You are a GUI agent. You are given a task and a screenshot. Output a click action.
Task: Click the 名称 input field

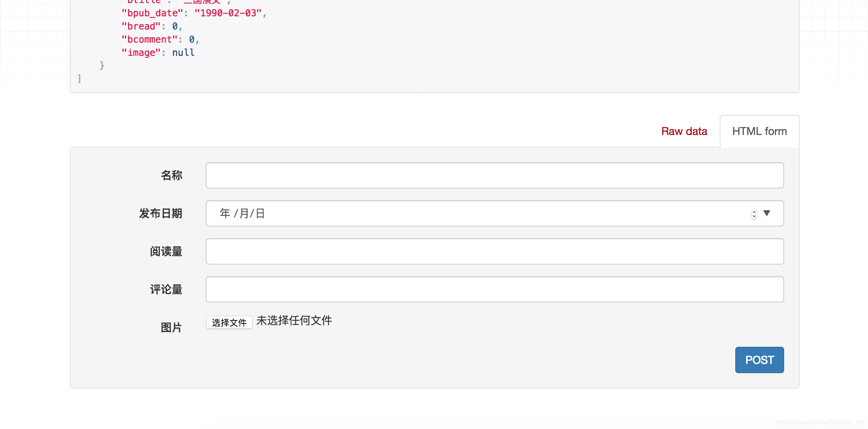coord(494,175)
